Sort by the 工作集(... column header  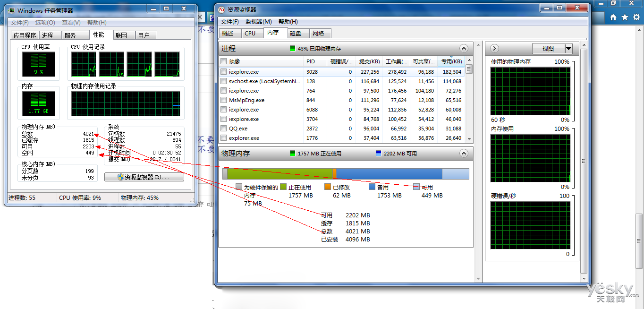click(x=396, y=61)
